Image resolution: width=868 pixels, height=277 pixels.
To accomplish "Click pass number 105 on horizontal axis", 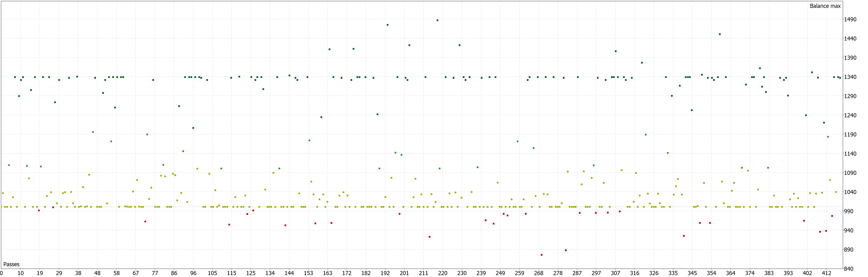I will tap(212, 273).
